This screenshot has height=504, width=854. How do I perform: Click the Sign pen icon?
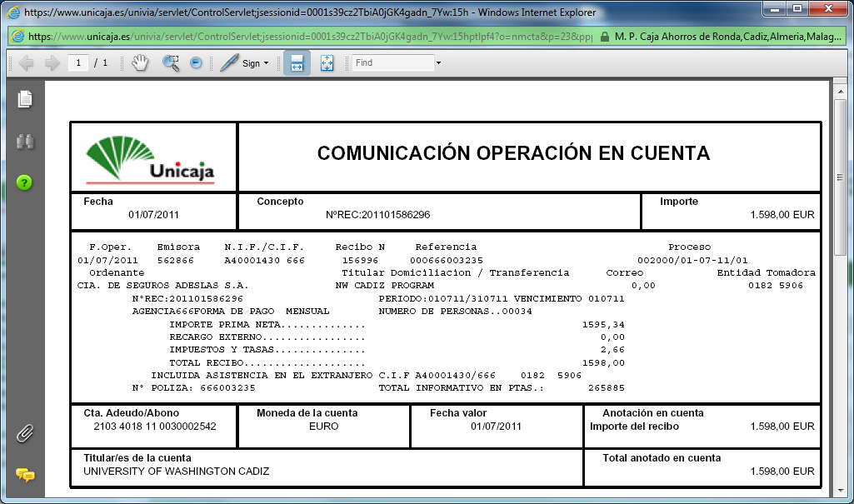click(229, 63)
